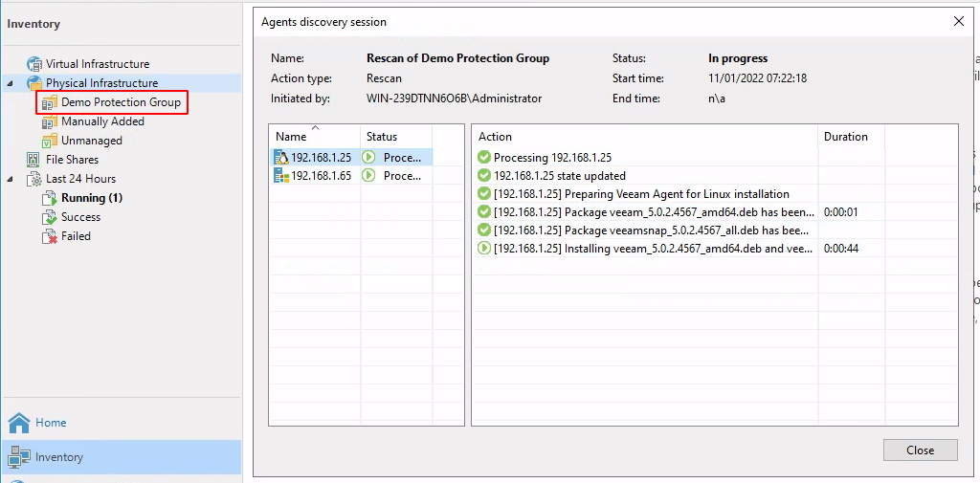980x483 pixels.
Task: Click the green check beside veeamsnap package row
Action: point(483,230)
